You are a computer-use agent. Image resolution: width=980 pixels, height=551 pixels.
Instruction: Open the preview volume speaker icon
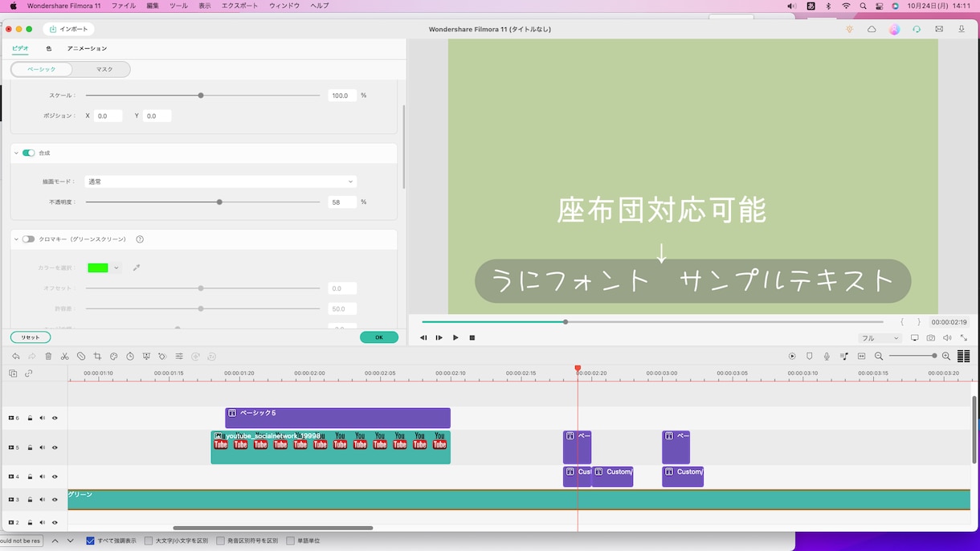coord(947,338)
